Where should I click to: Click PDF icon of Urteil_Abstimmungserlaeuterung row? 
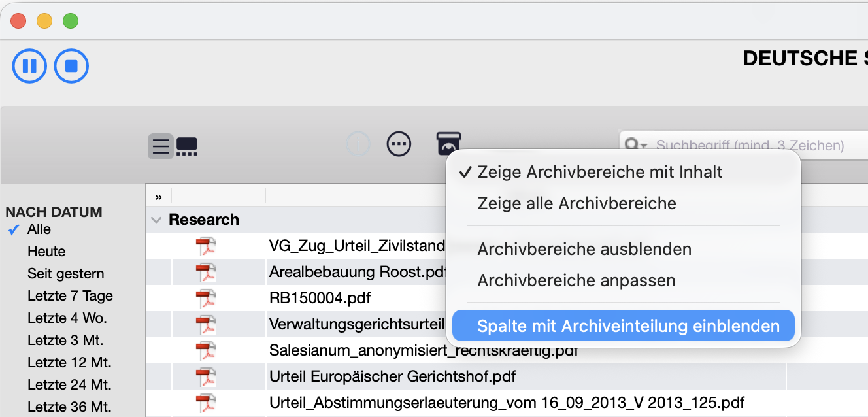pos(206,402)
